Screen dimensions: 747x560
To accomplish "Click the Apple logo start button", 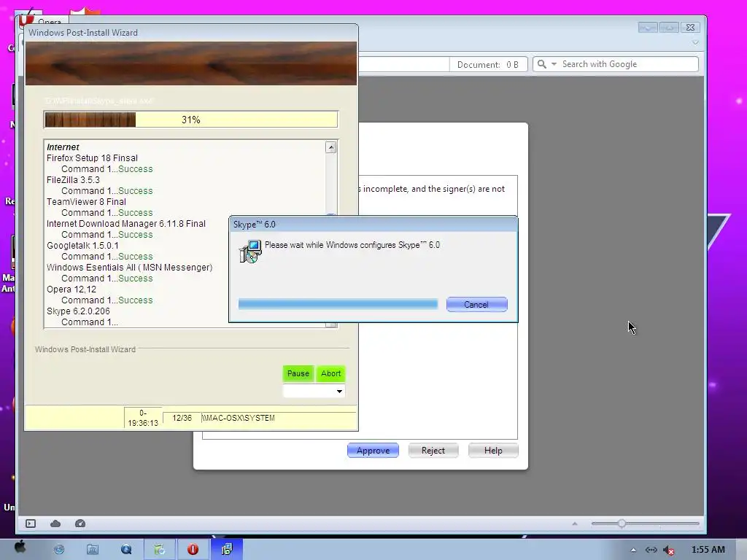I will click(20, 547).
